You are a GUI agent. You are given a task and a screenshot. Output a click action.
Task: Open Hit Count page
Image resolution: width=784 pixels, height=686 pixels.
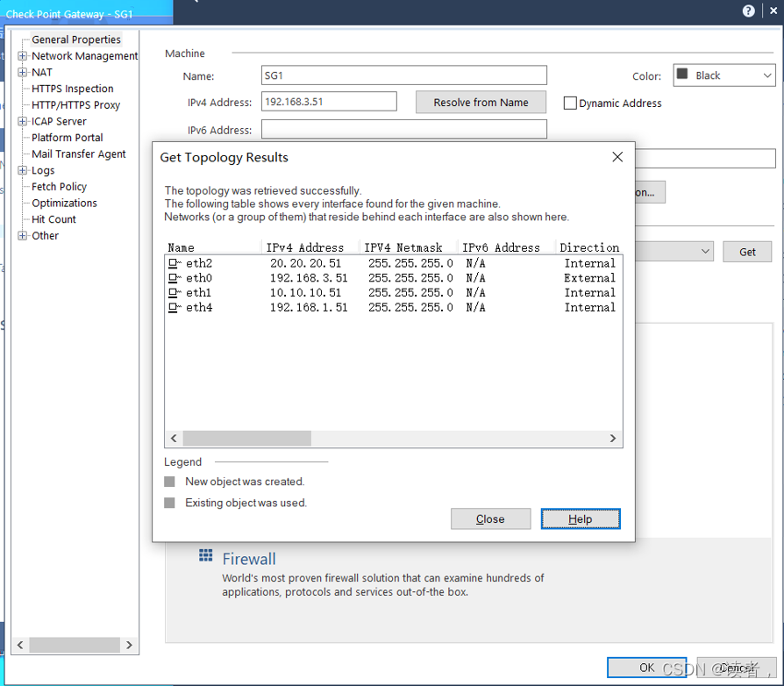point(53,219)
